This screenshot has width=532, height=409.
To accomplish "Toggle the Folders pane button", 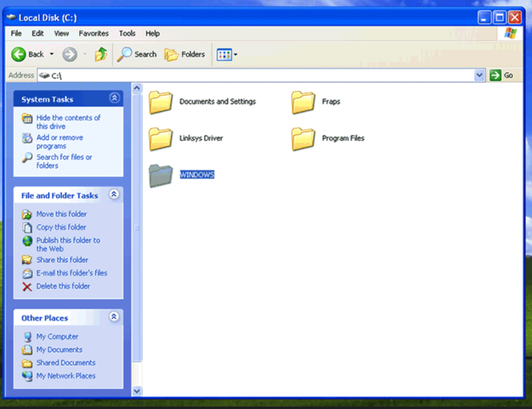I will (185, 54).
